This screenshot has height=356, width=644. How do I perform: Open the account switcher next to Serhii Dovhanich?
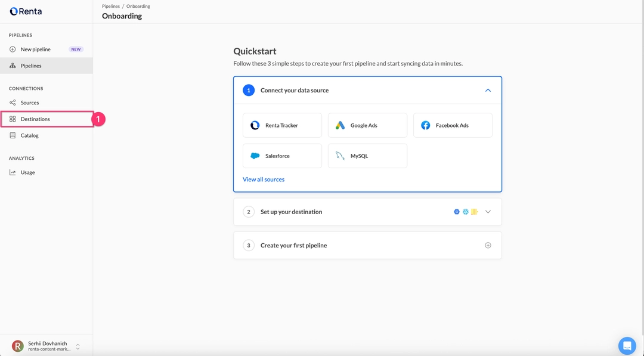(x=78, y=346)
